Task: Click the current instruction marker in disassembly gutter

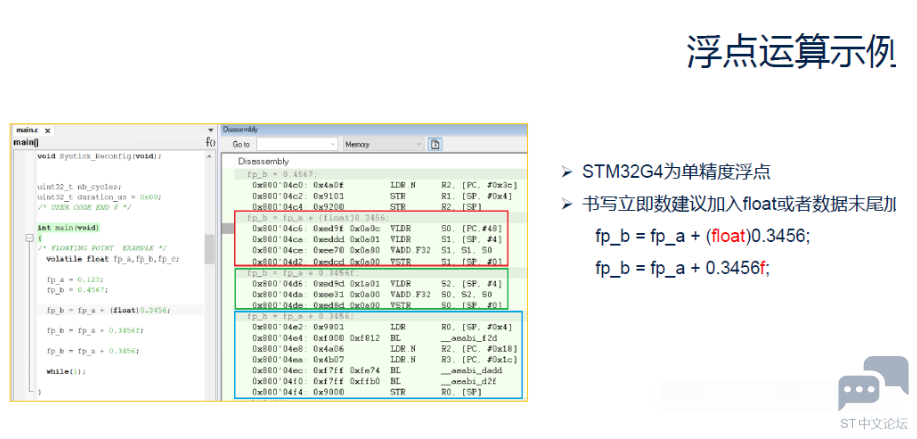Action: coord(227,227)
